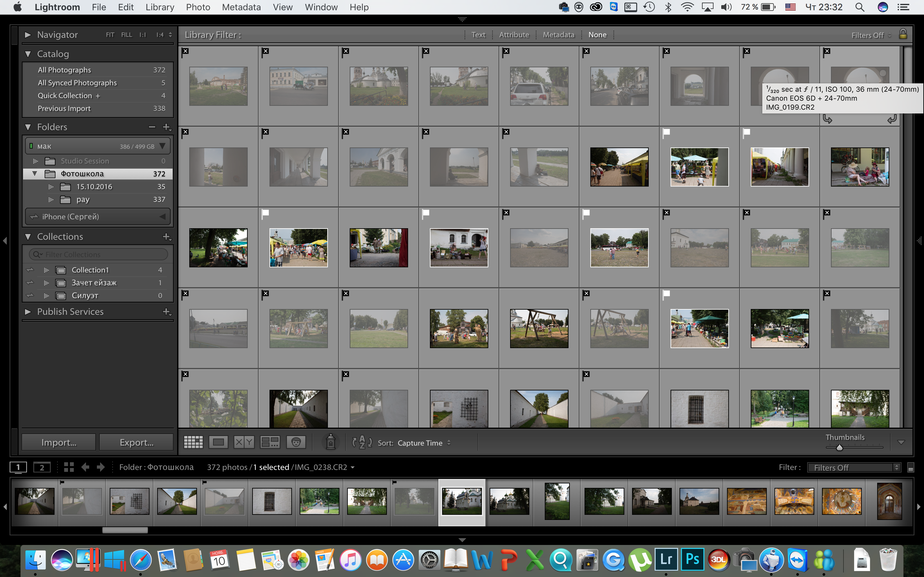924x577 pixels.
Task: Click the filter lock icon
Action: click(903, 34)
